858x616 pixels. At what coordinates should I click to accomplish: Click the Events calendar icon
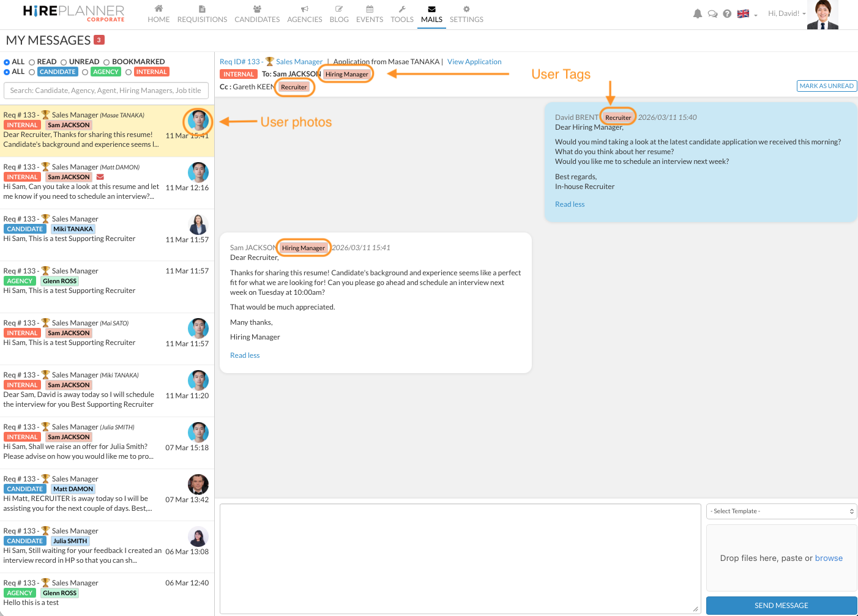point(370,9)
